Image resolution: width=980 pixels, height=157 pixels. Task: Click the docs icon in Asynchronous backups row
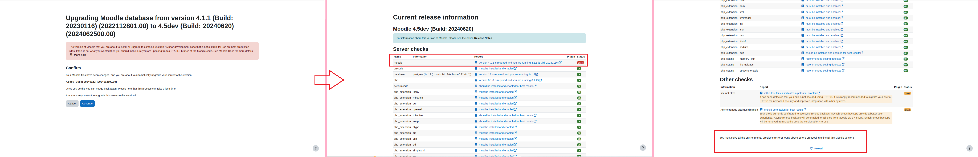coord(761,110)
